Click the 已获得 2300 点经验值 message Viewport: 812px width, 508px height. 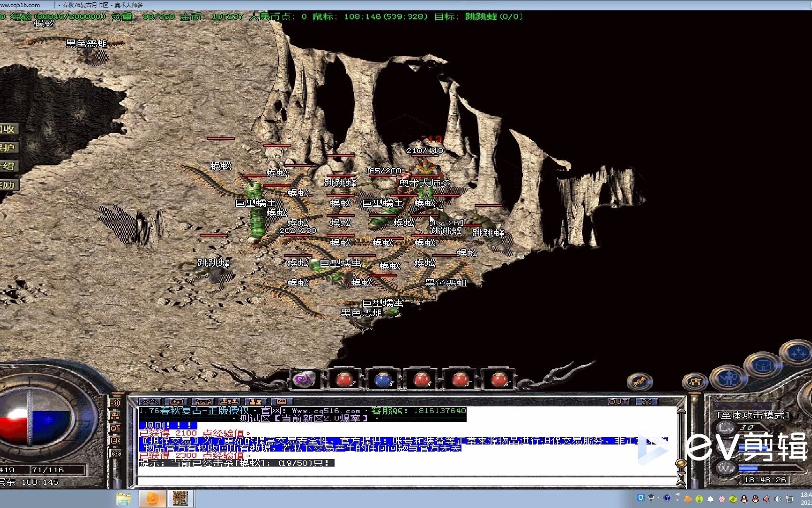tap(195, 456)
